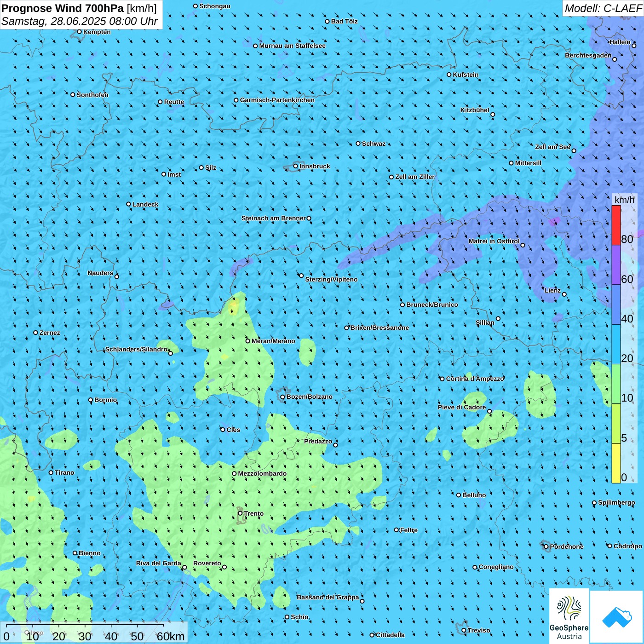Click the Landeck location dot
The image size is (644, 644).
(129, 204)
